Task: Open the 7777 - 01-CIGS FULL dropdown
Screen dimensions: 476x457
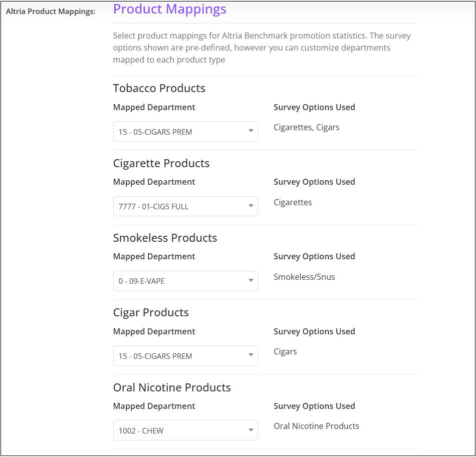Action: pyautogui.click(x=185, y=206)
